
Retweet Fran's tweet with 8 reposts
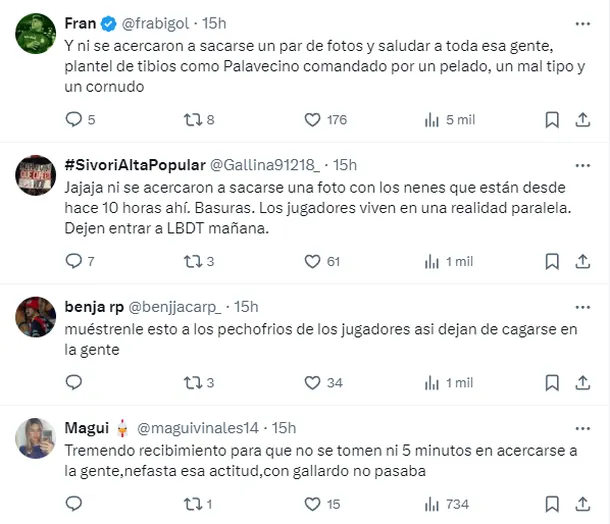coord(194,120)
